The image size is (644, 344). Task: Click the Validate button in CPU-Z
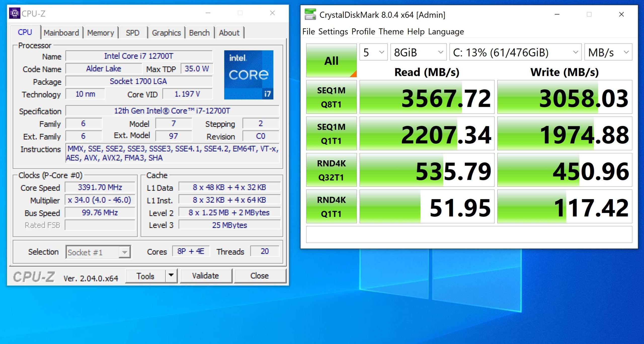pos(206,276)
